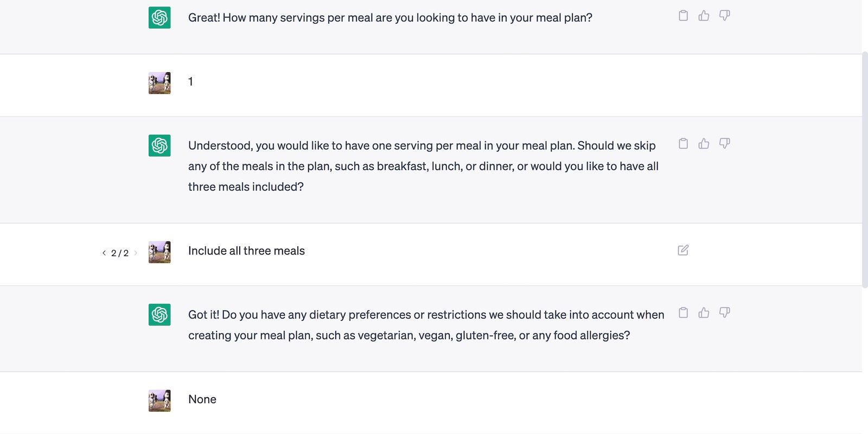Viewport: 868px width, 434px height.
Task: Click ChatGPT logo beside servings question
Action: click(x=159, y=18)
